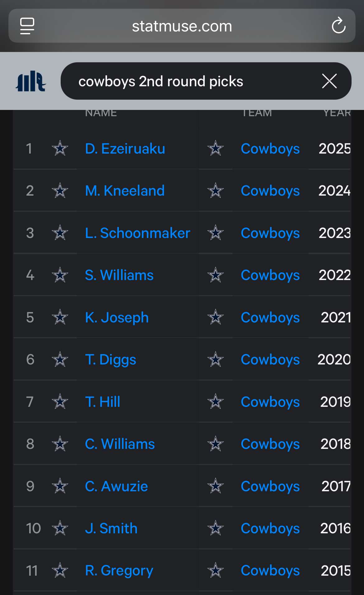Tap the statmuse.com address bar
The image size is (364, 595).
182,26
